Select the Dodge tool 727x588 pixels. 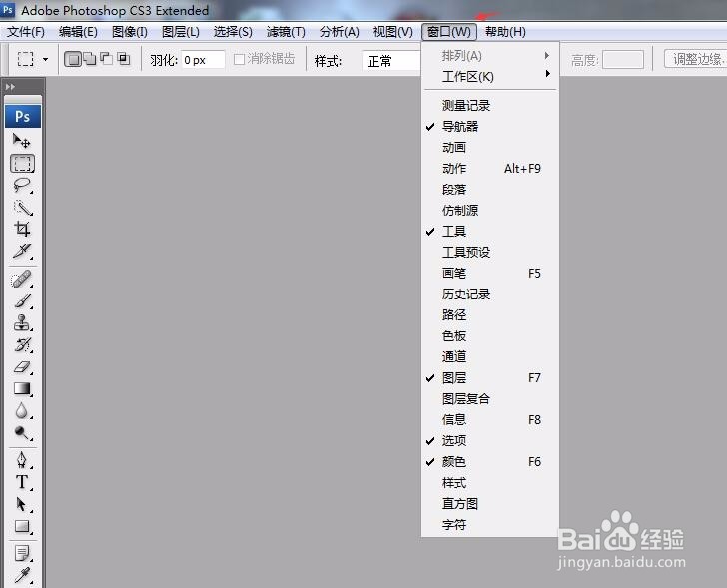22,433
